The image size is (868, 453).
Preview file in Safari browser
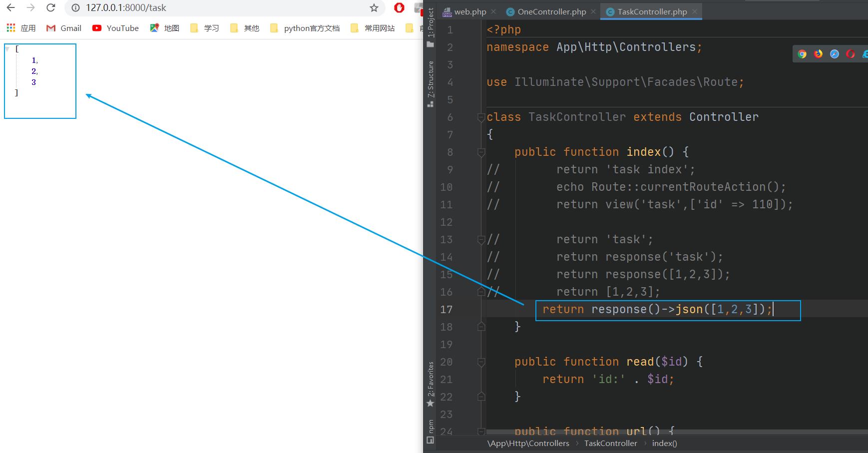[x=835, y=54]
